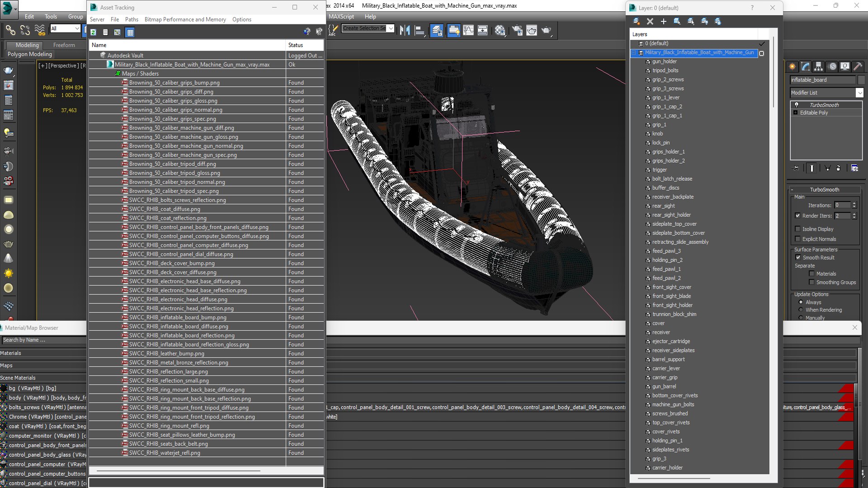868x488 pixels.
Task: Enable the Isoline Display checkbox
Action: (x=798, y=229)
